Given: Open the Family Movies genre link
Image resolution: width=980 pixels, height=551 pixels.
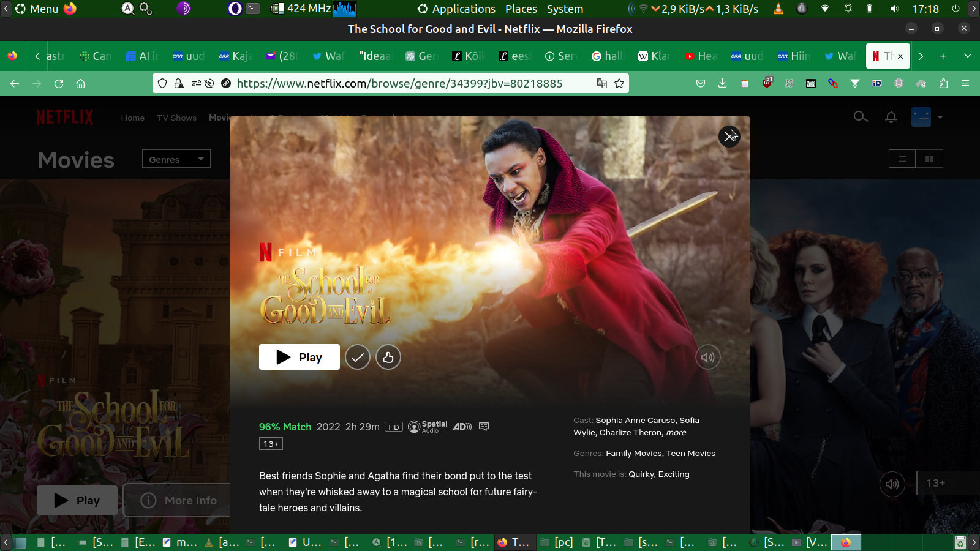Looking at the screenshot, I should [x=634, y=453].
